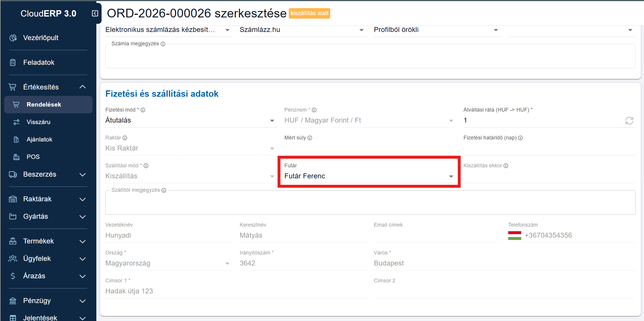Open the POS sidebar link
Screen dimensions: 644x321
click(x=33, y=157)
